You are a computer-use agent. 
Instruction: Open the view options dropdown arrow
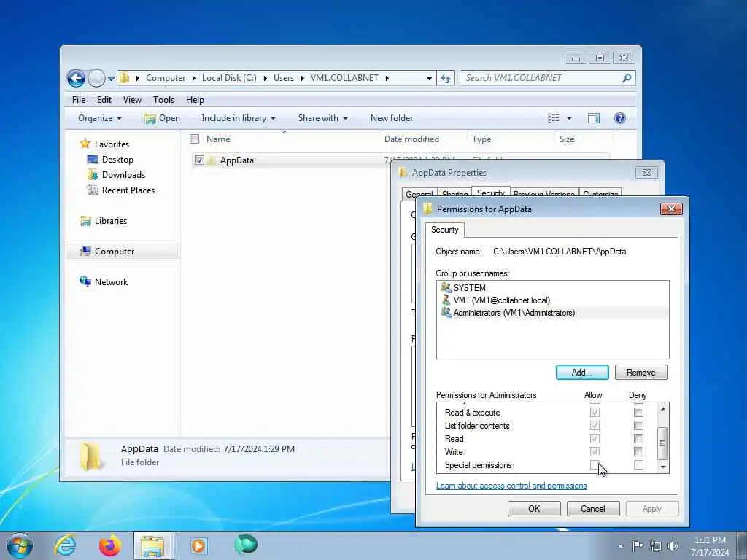pos(569,118)
